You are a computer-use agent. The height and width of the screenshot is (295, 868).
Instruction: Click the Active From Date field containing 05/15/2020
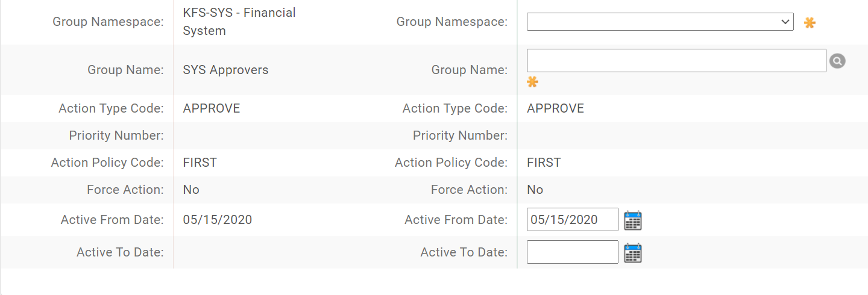click(x=571, y=220)
